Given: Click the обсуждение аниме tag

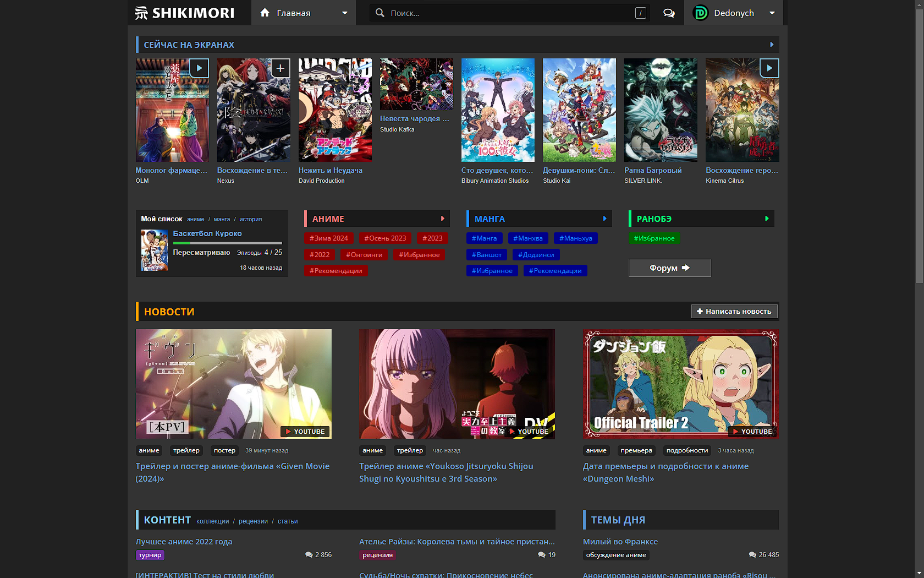Looking at the screenshot, I should [x=616, y=555].
